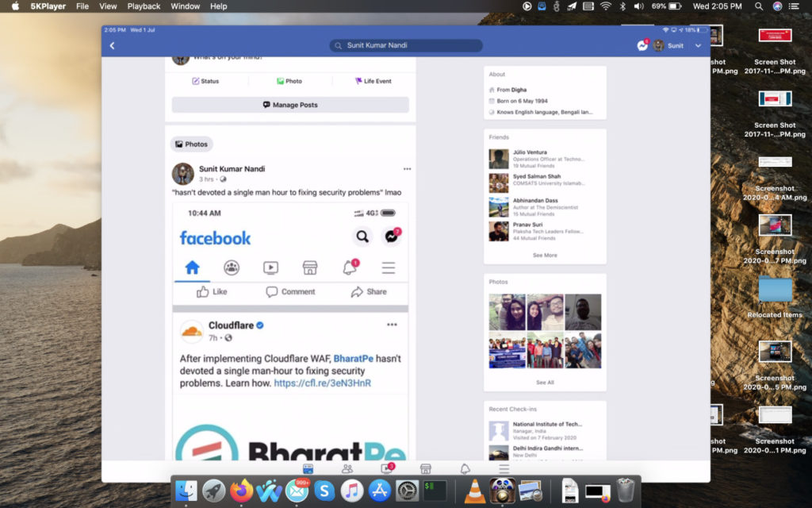The height and width of the screenshot is (508, 812).
Task: Open the Apple menu
Action: tap(16, 6)
